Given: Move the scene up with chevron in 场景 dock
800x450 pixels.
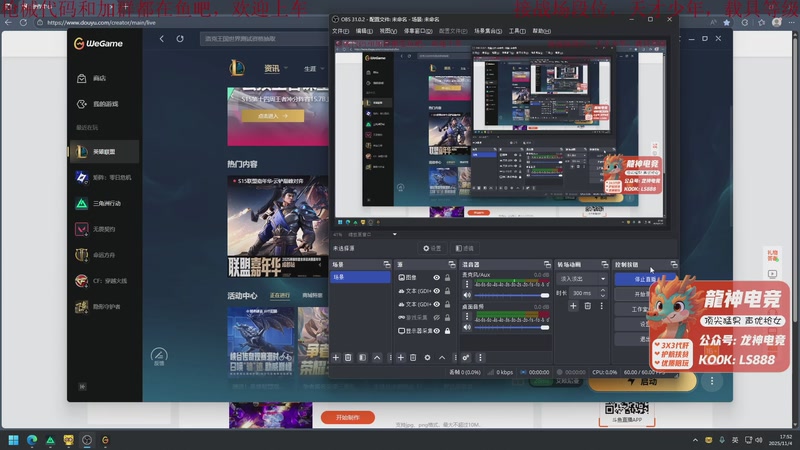Looking at the screenshot, I should click(377, 358).
